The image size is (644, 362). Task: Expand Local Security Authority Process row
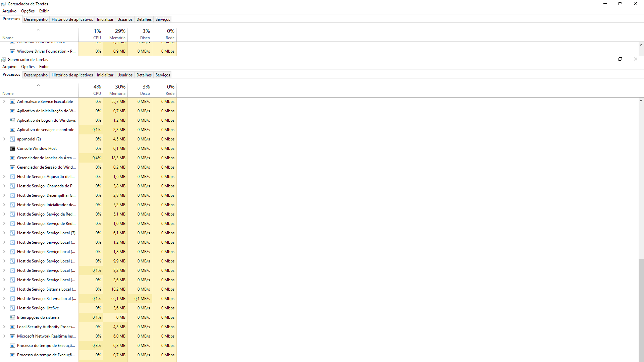(4, 327)
